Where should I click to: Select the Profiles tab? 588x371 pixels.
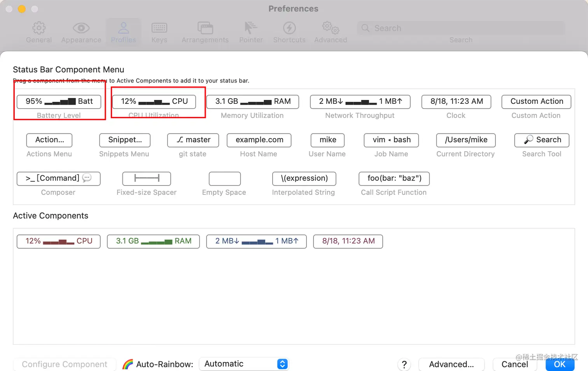[x=123, y=32]
